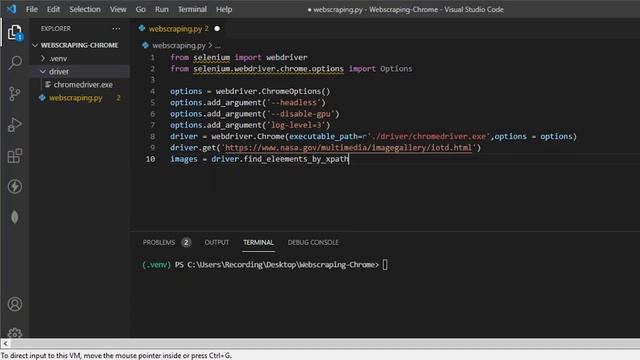Click 'Options' at end of line 2
This screenshot has height=360, width=640.
coord(396,69)
